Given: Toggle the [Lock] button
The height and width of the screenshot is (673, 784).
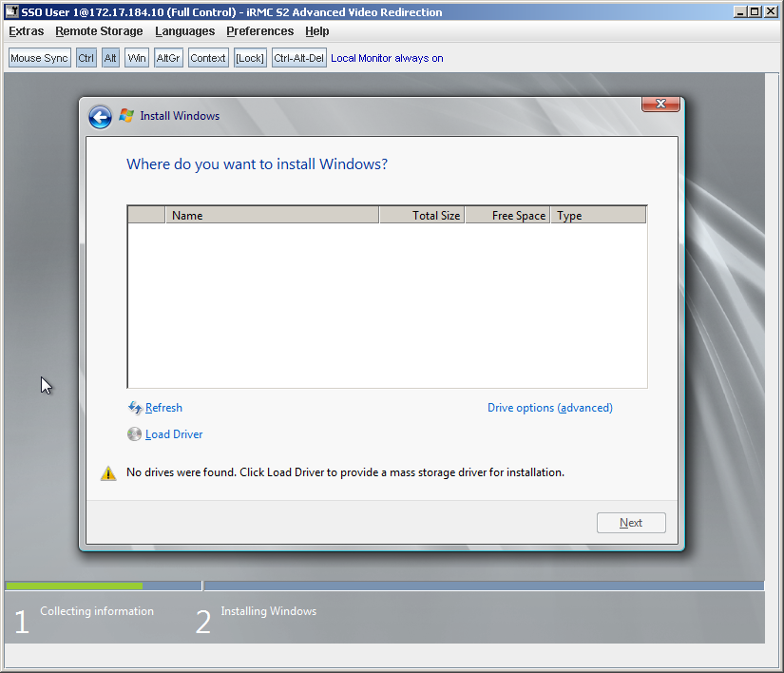Looking at the screenshot, I should 250,58.
